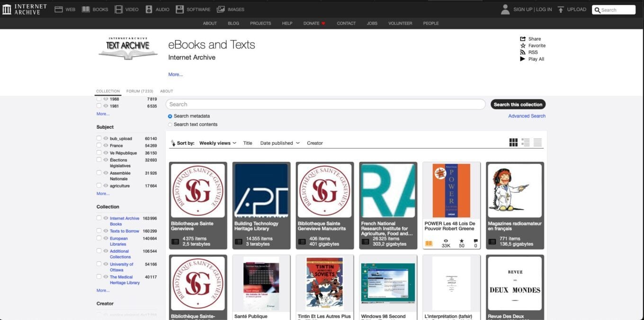
Task: Switch to the About tab
Action: (x=167, y=91)
